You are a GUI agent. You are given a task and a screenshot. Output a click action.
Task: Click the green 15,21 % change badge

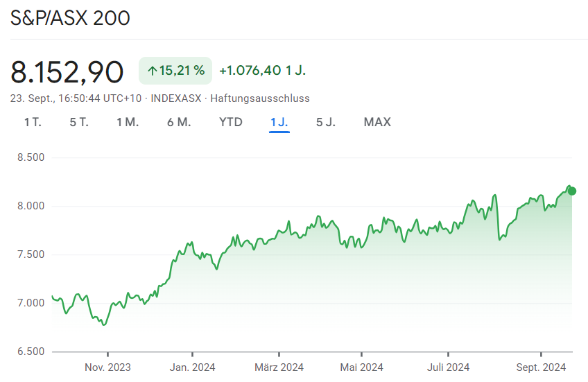[x=175, y=71]
